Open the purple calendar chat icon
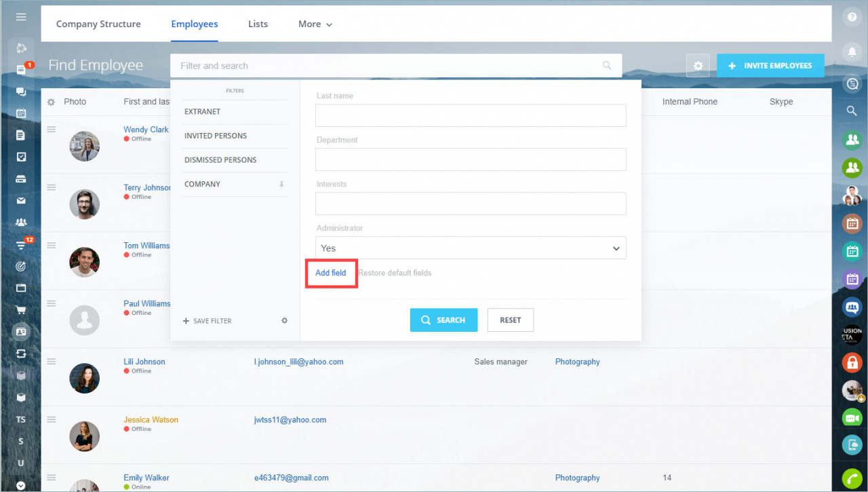The image size is (868, 492). [x=852, y=278]
